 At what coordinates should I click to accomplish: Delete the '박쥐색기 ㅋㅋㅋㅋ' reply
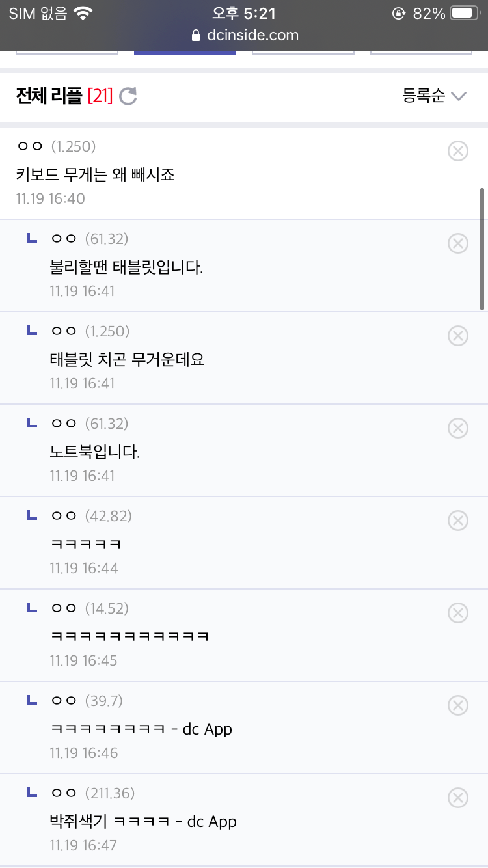pos(458,798)
